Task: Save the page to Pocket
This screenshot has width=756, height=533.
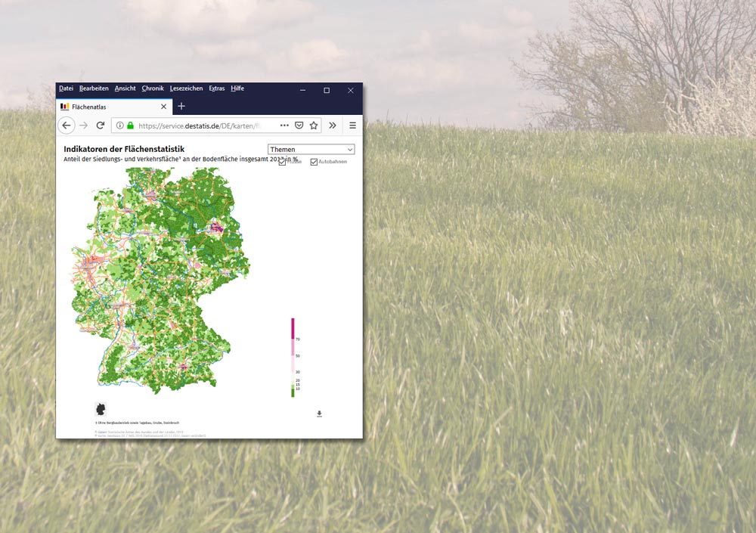Action: (x=299, y=125)
